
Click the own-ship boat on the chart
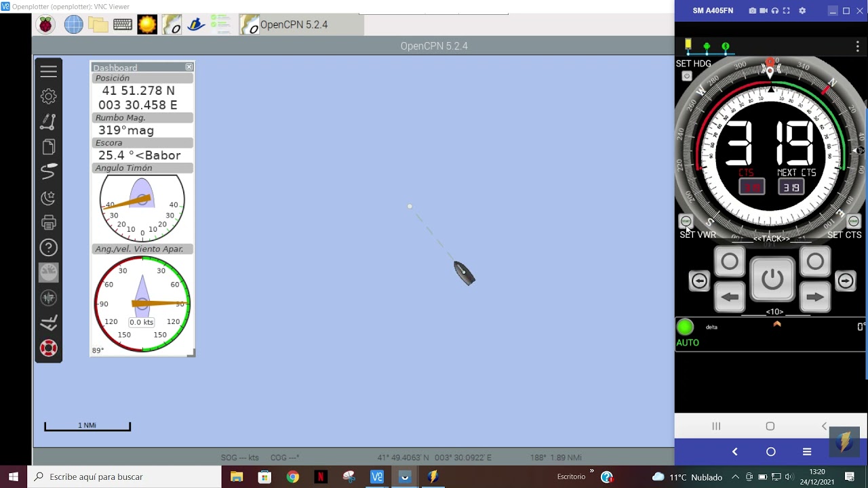tap(465, 273)
